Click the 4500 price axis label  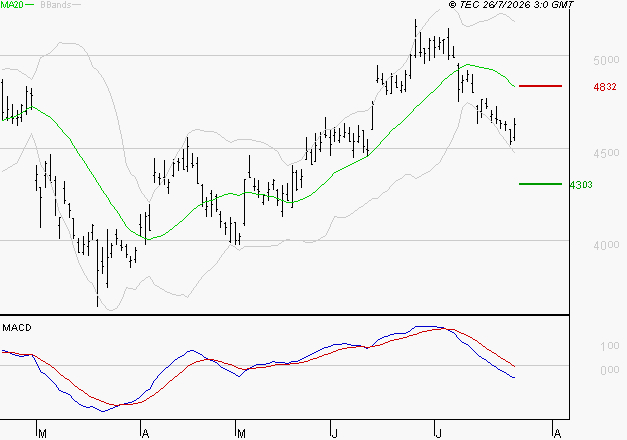coord(606,153)
